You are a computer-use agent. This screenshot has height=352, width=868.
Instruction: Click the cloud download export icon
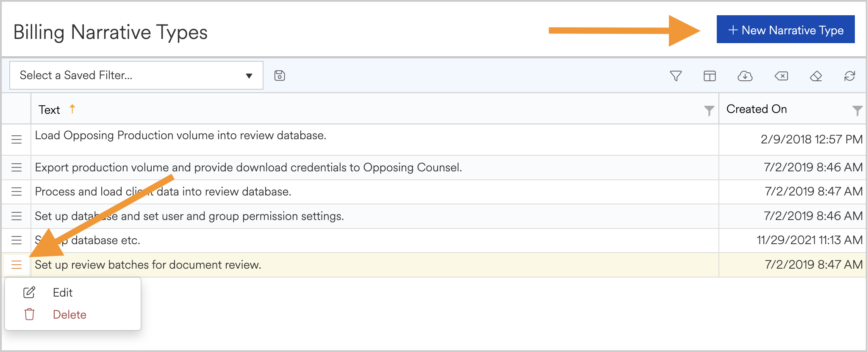[745, 76]
